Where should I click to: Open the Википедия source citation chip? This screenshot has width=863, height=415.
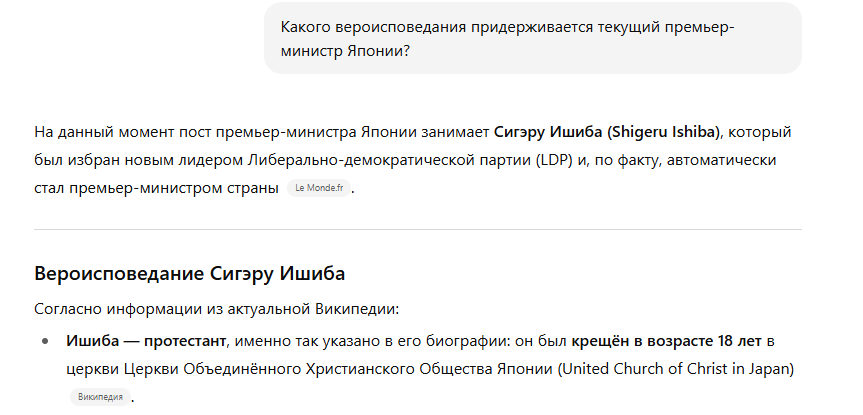click(x=100, y=397)
